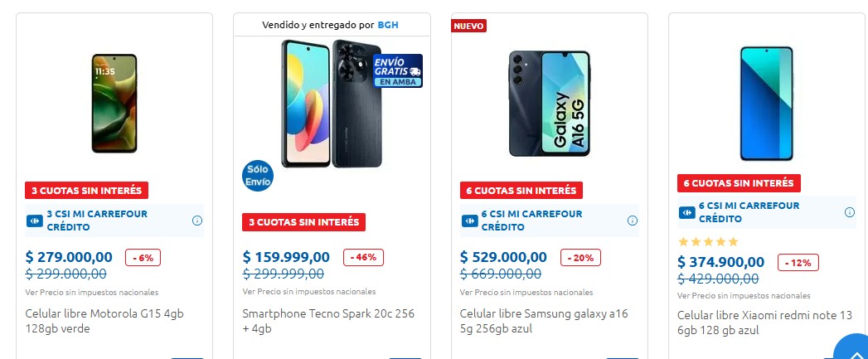Click the Samsung Galaxy A16 5G product image

tap(549, 102)
